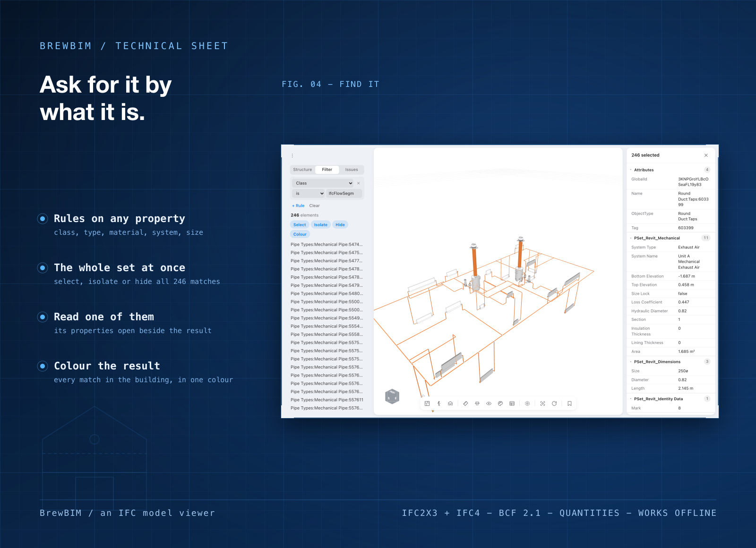Click the bookmark viewpoint icon
This screenshot has width=756, height=548.
[x=569, y=403]
